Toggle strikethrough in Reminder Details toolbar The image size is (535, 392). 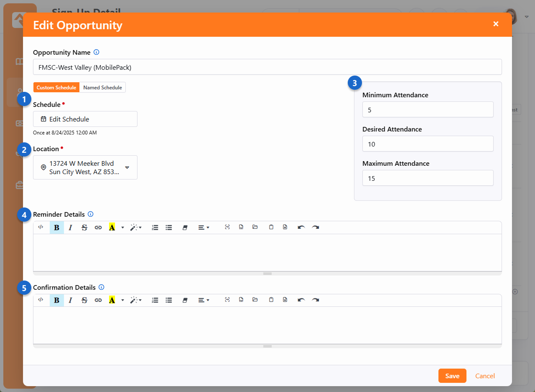pos(84,228)
